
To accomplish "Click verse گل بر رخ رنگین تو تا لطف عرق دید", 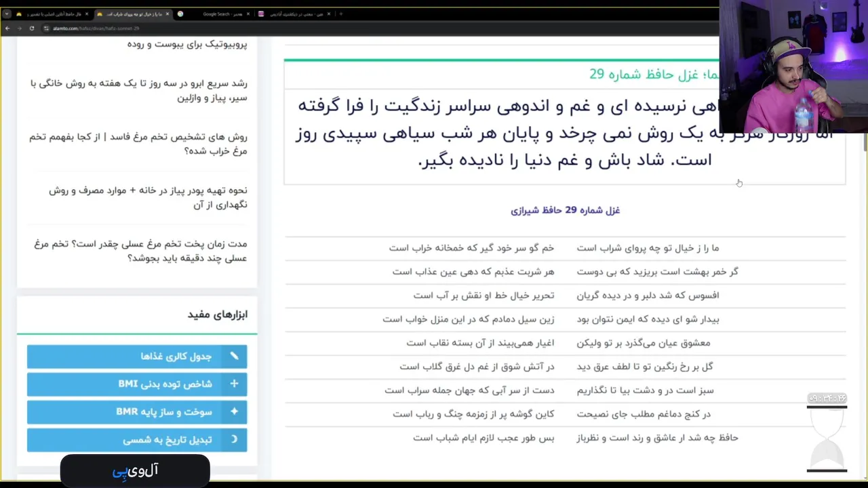I will coord(645,367).
